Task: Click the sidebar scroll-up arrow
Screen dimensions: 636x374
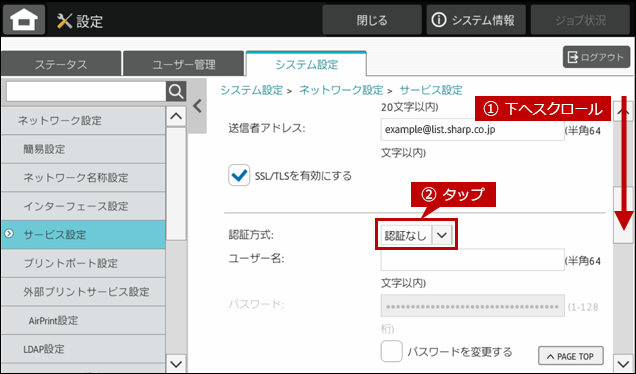Action: point(176,116)
